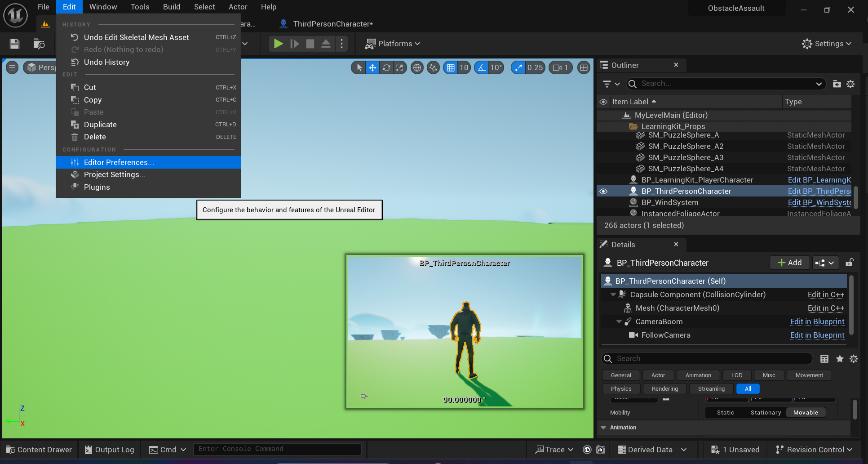Show only favorites star icon

(x=839, y=358)
